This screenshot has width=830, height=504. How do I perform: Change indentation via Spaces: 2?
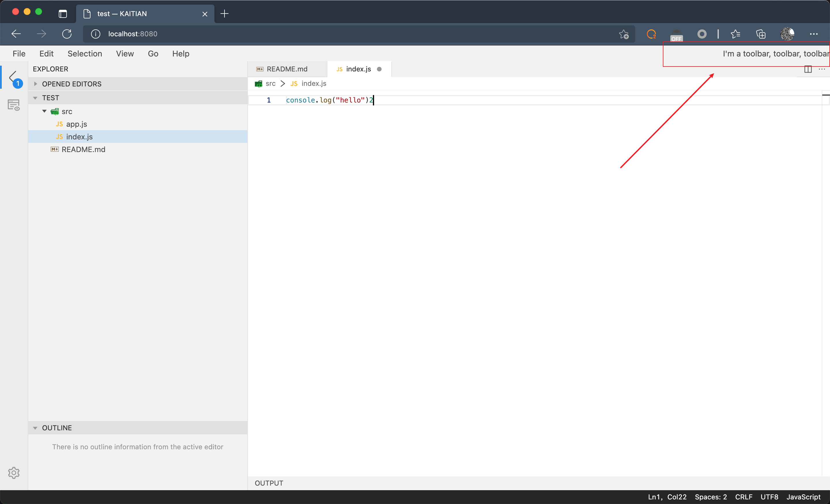click(x=711, y=497)
